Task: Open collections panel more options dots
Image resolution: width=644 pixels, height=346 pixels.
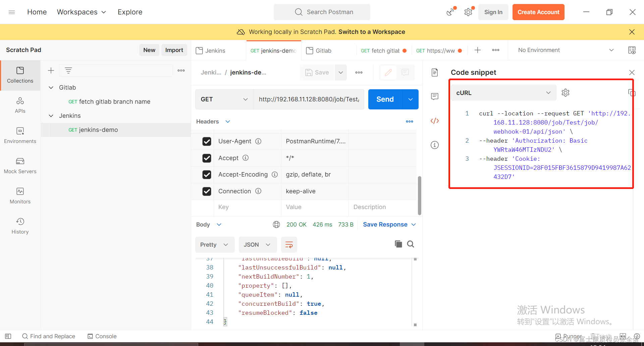Action: pos(181,70)
